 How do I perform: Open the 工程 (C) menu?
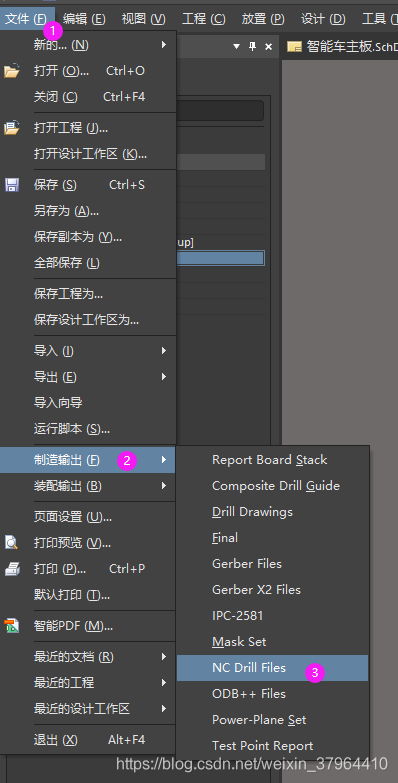(x=204, y=19)
